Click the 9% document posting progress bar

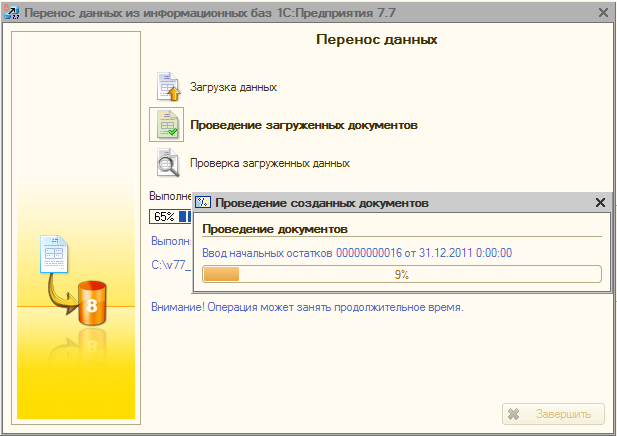(401, 274)
